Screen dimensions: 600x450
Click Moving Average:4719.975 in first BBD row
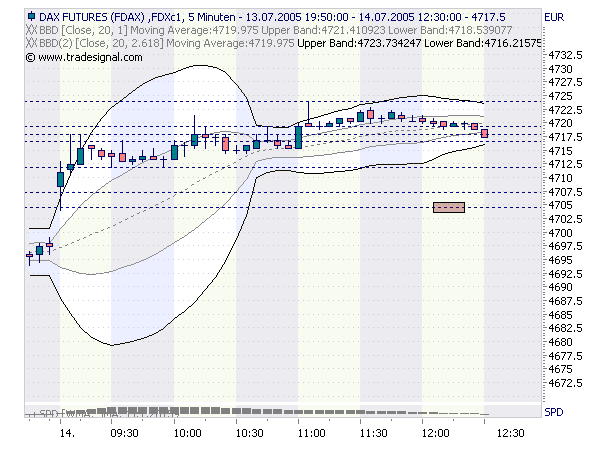(x=194, y=30)
